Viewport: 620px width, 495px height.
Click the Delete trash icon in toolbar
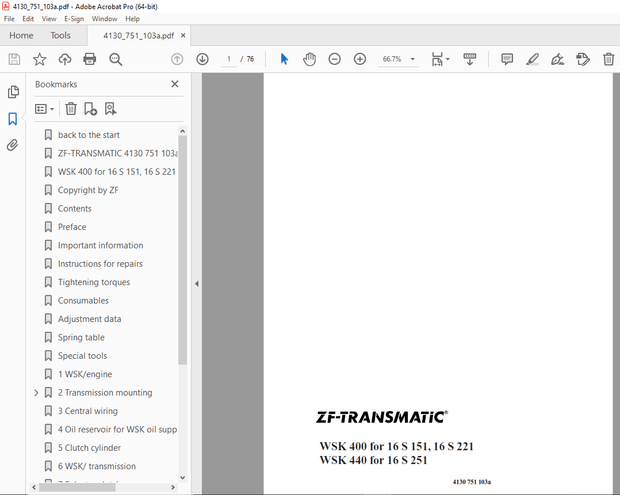coord(609,59)
